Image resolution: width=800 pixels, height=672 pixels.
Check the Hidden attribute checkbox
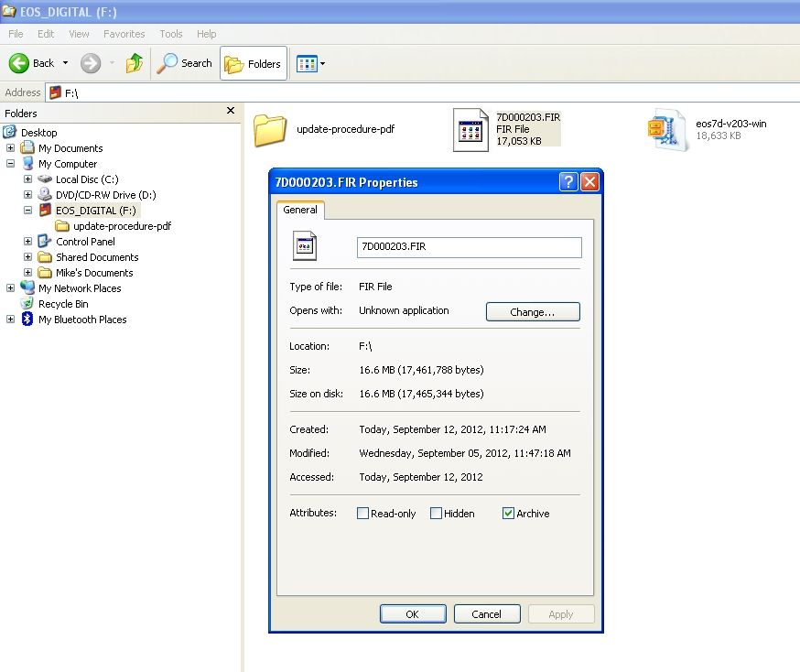(437, 514)
